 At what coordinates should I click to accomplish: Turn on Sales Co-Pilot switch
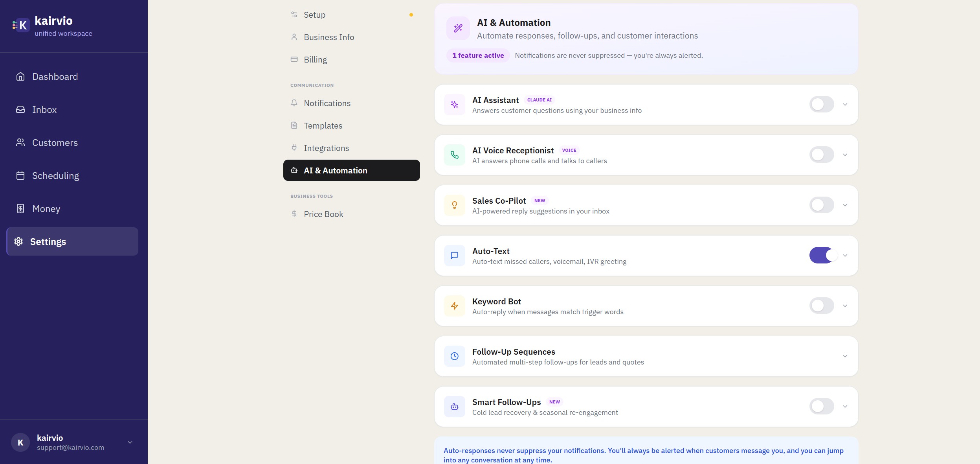[x=822, y=205]
